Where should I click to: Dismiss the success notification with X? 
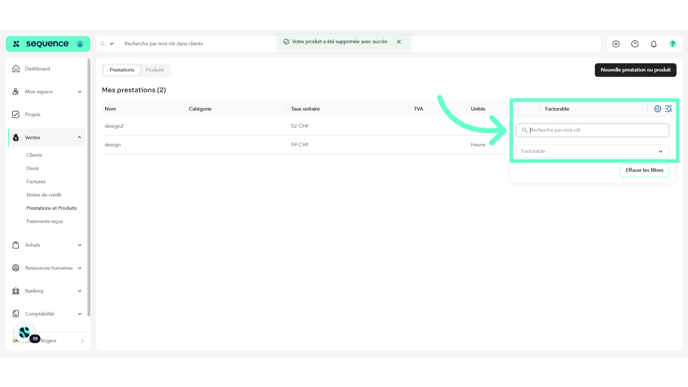point(399,42)
